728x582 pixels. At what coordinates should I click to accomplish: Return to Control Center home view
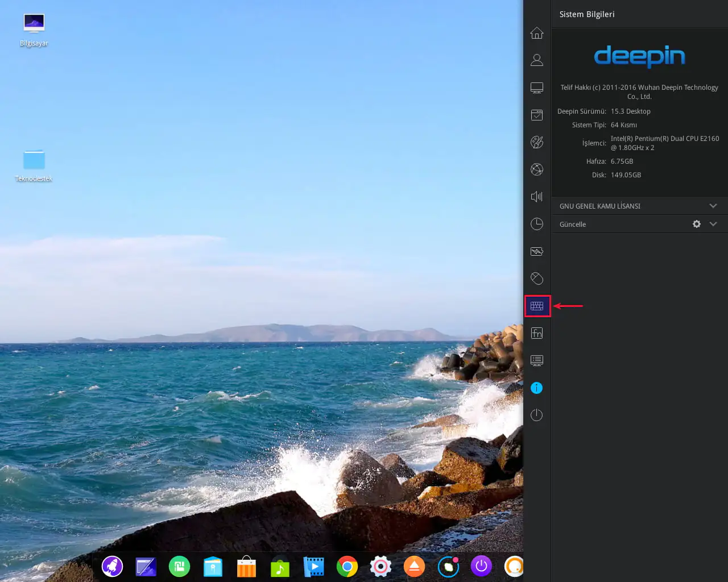point(536,32)
